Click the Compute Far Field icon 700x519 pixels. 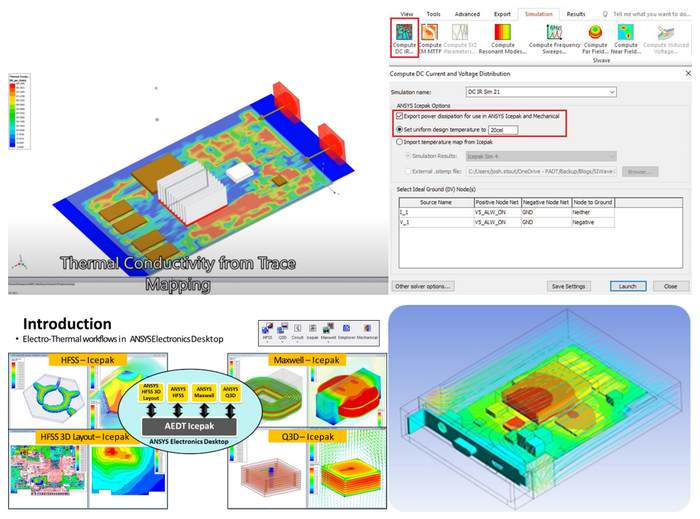596,39
